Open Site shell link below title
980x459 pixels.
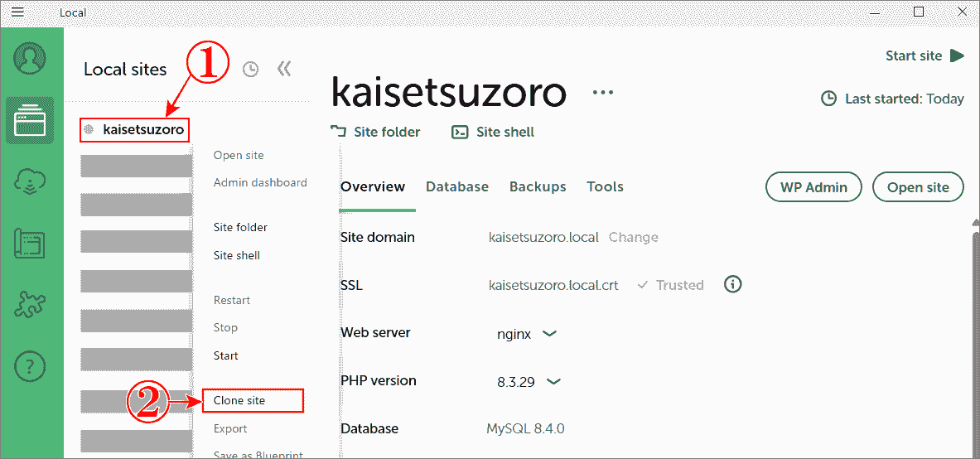(493, 132)
